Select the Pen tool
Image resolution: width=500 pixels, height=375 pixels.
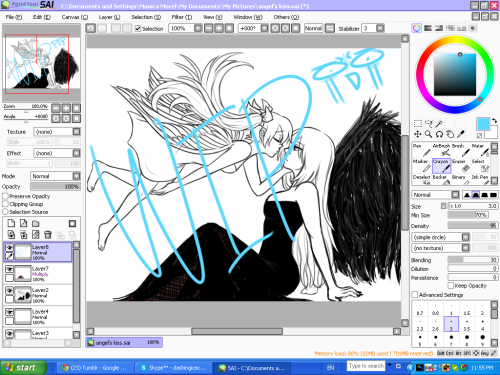click(422, 150)
